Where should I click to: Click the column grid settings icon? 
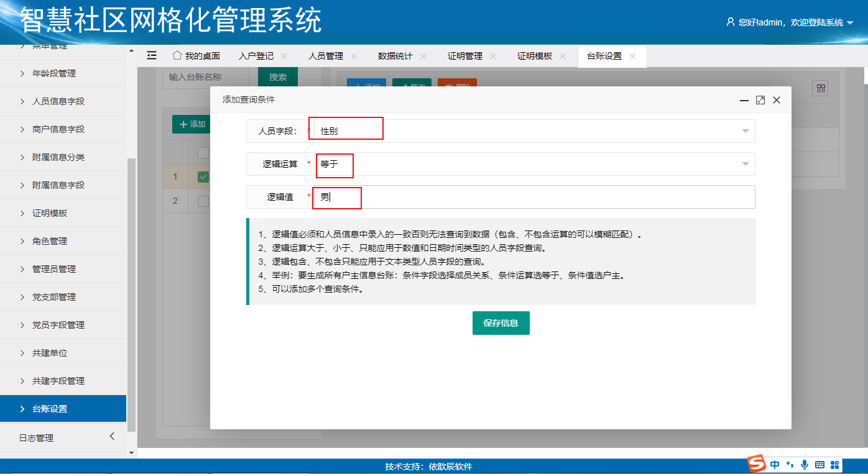tap(821, 89)
